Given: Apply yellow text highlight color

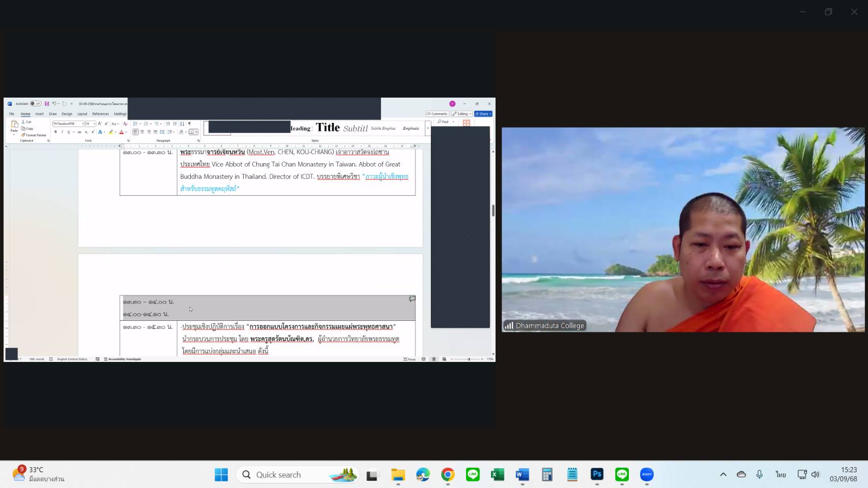Looking at the screenshot, I should pos(111,132).
